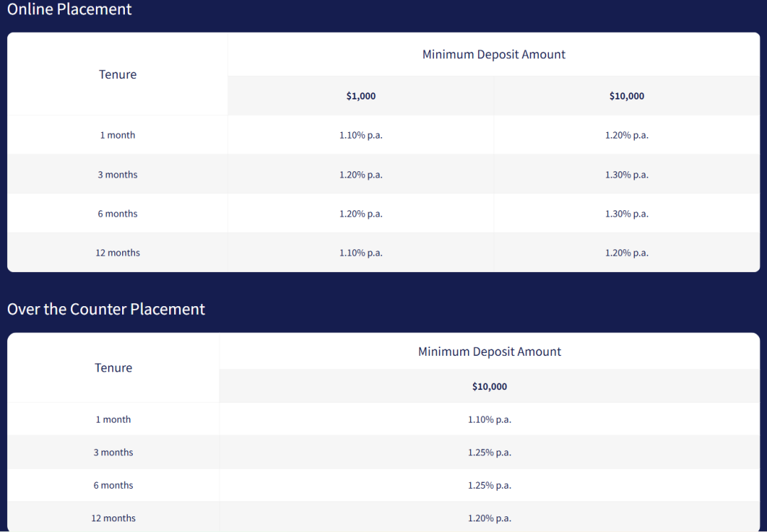Select Tenure header in Over the Counter table
This screenshot has width=767, height=532.
(x=114, y=368)
